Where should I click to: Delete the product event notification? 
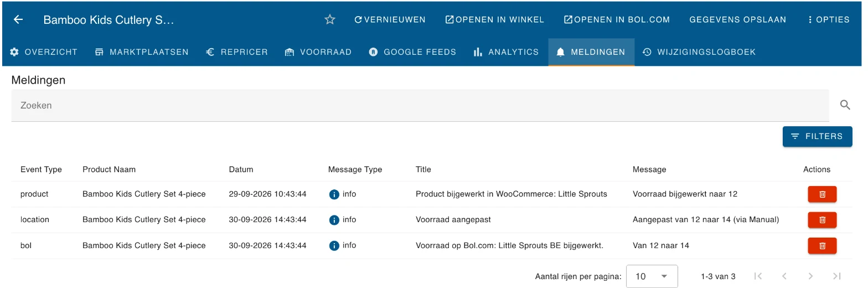[x=822, y=194]
